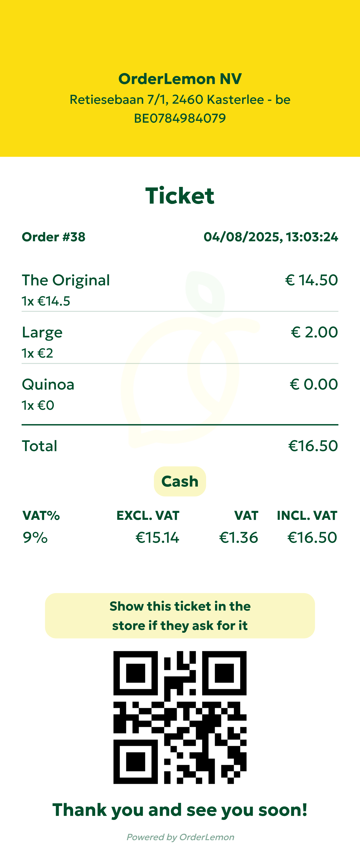Select the 9% VAT rate value
Screen dimensions: 360x868
pyautogui.click(x=35, y=537)
